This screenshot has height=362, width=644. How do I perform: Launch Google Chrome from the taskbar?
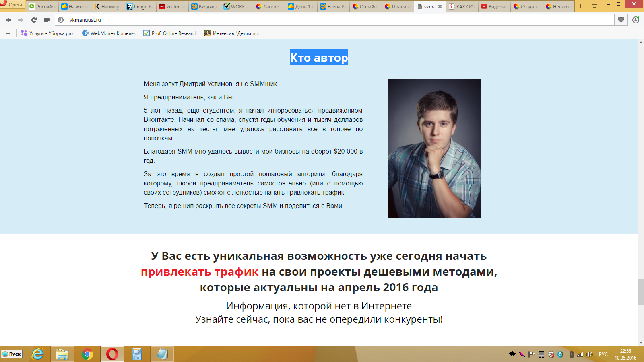(87, 354)
